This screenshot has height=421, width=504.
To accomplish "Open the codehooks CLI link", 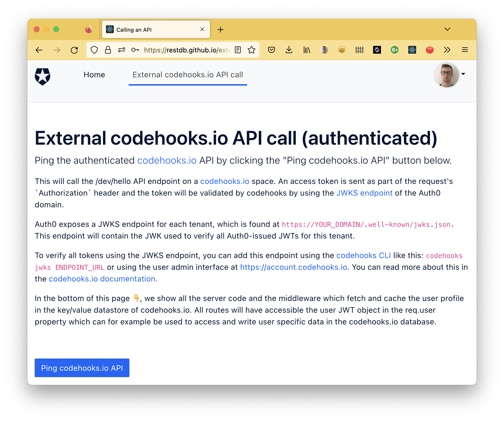I will tap(364, 255).
